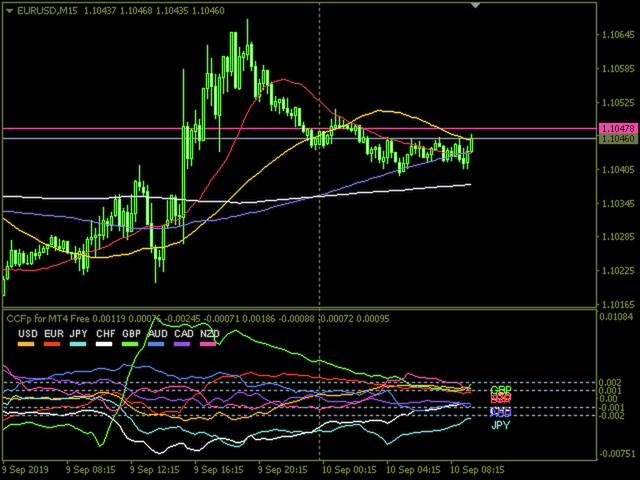Screen dimensions: 640x480
Task: Click the 1.10645 price scale label
Action: click(x=616, y=35)
